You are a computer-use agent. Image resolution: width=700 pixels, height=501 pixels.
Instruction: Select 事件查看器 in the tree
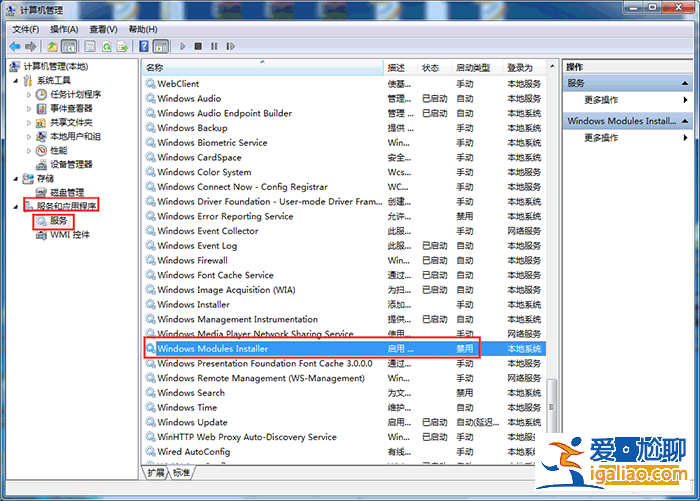coord(71,108)
